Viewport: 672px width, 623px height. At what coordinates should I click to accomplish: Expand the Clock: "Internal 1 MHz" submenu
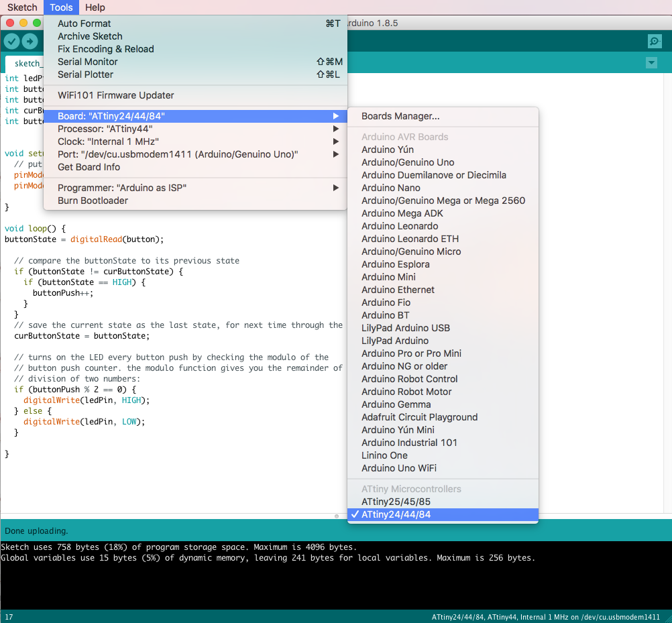[x=195, y=141]
